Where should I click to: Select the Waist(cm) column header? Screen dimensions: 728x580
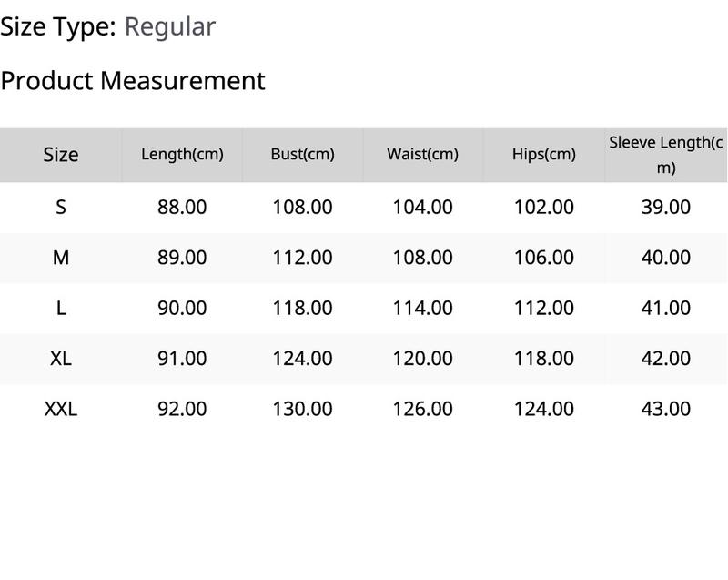tap(423, 154)
